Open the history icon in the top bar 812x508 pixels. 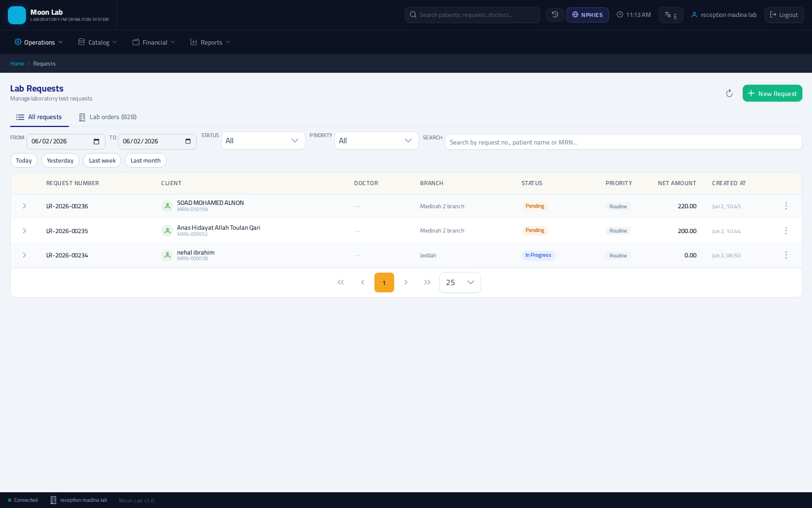[x=555, y=15]
